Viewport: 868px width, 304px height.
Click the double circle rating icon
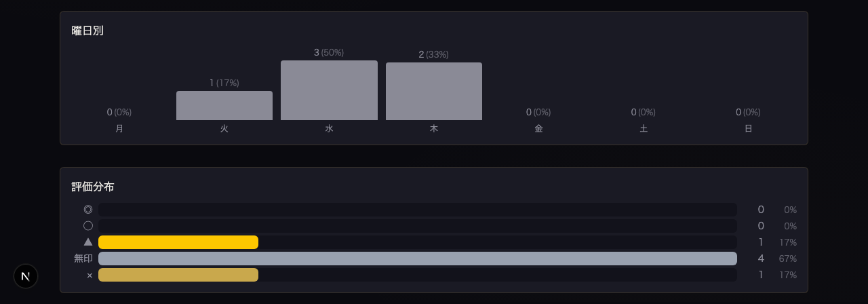point(88,210)
